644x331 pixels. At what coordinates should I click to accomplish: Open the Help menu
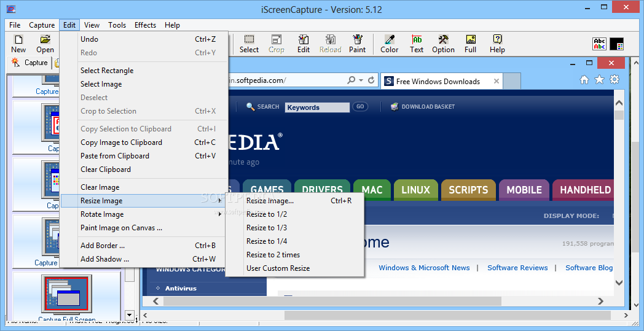pyautogui.click(x=173, y=25)
